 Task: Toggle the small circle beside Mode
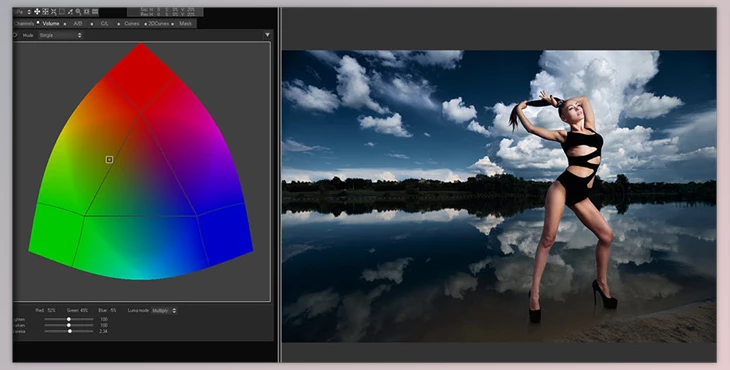point(15,35)
